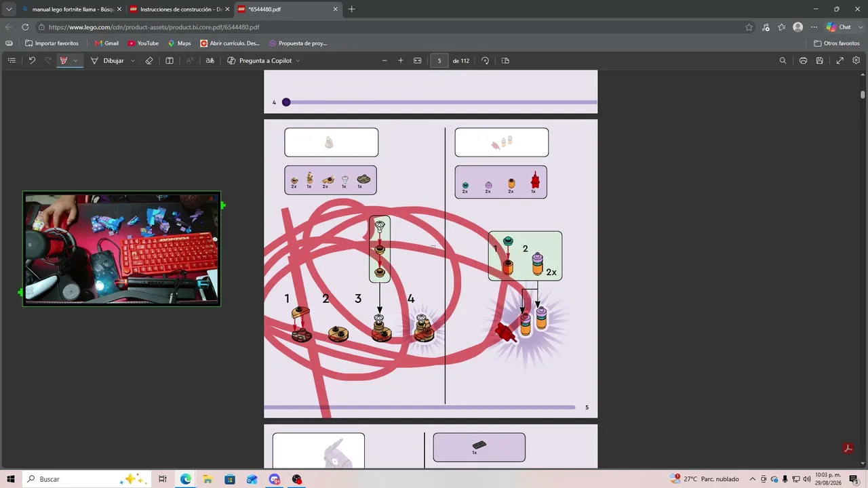Open Task View on the taskbar
The height and width of the screenshot is (488, 868).
click(163, 479)
